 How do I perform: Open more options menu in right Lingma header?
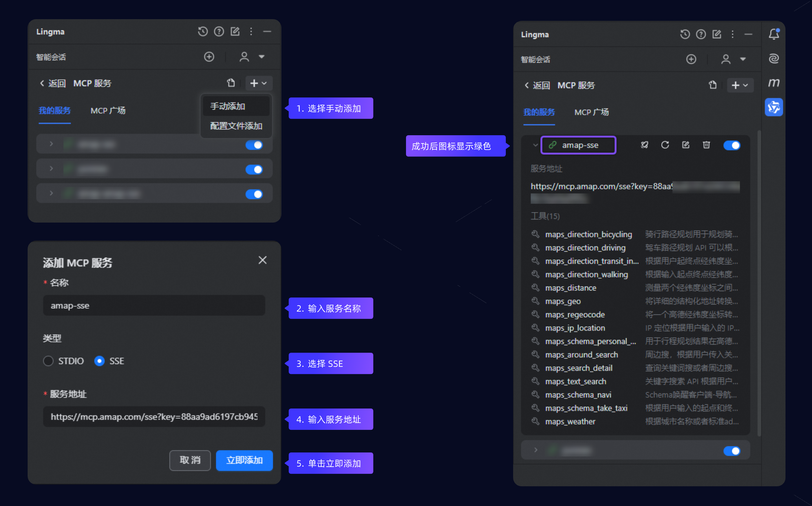coord(733,34)
